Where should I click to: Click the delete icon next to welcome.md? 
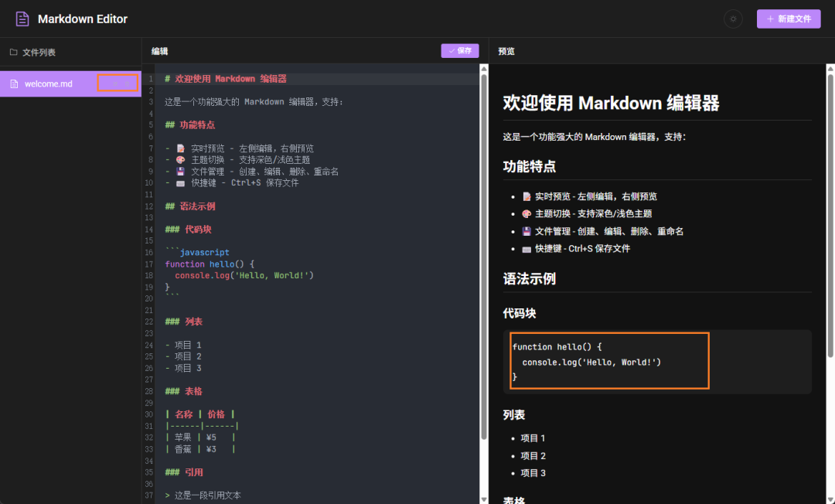pyautogui.click(x=127, y=82)
